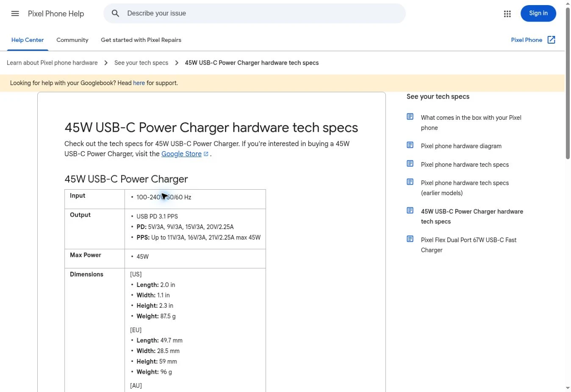The height and width of the screenshot is (392, 571).
Task: Click the Output row header cell
Action: pos(94,229)
